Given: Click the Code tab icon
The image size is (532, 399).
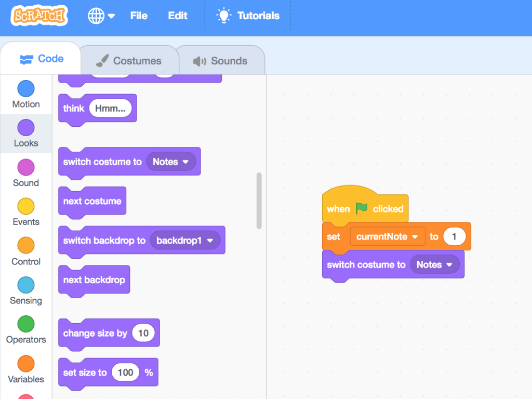Looking at the screenshot, I should click(x=26, y=59).
